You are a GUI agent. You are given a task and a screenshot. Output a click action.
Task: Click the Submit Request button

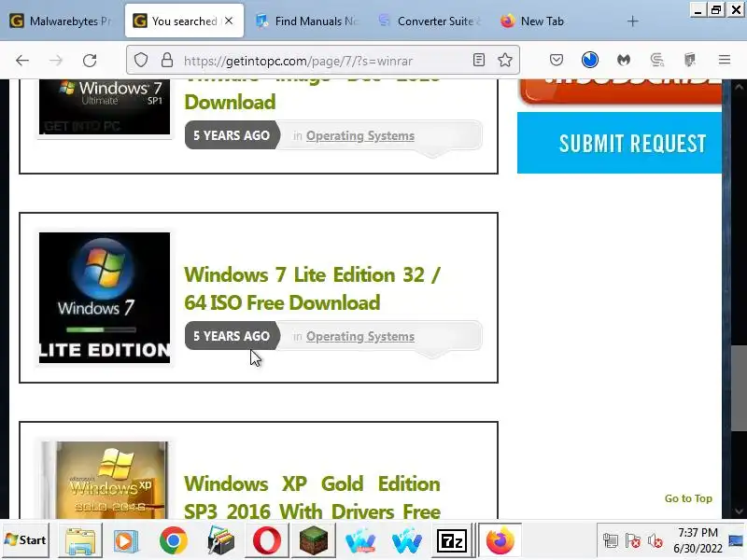coord(619,143)
